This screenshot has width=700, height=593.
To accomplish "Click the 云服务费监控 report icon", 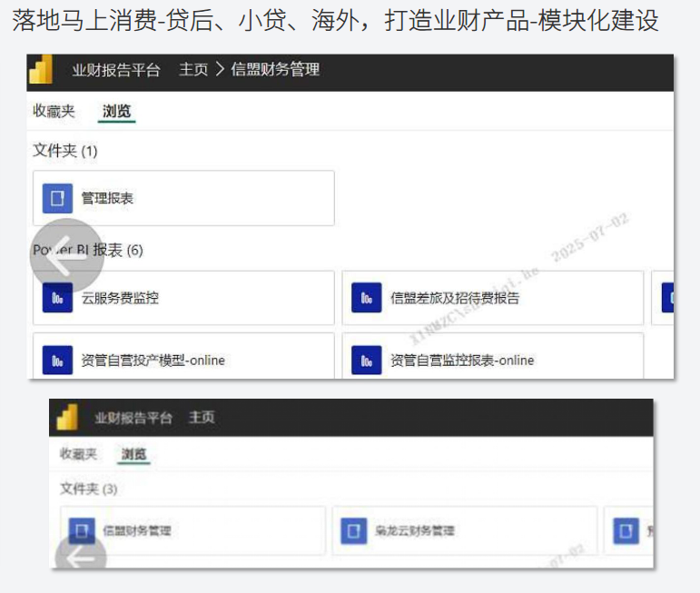I will [x=58, y=298].
